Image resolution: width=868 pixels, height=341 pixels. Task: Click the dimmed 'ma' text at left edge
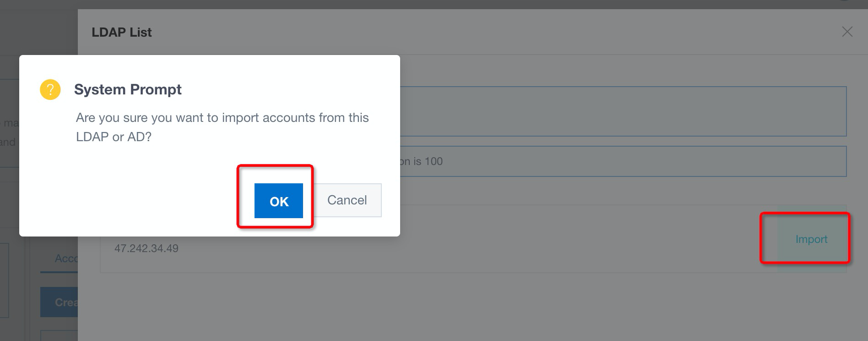point(11,123)
